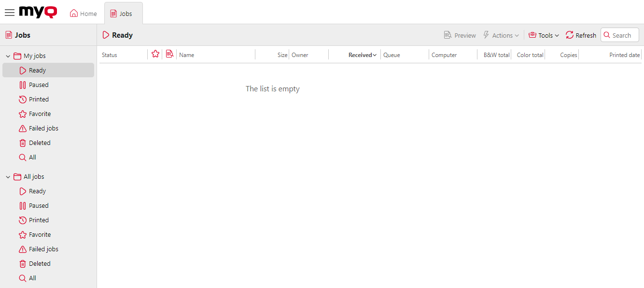644x288 pixels.
Task: Click the Paused jobs icon under My jobs
Action: 23,85
